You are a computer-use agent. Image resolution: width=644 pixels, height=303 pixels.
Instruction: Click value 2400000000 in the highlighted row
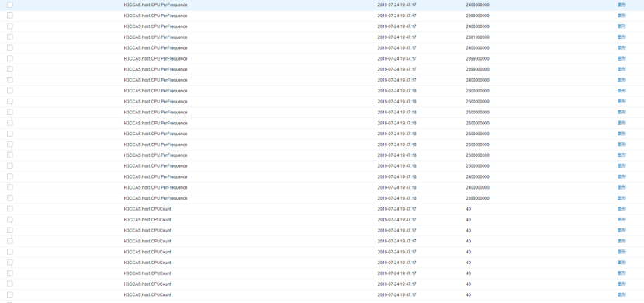pos(478,5)
